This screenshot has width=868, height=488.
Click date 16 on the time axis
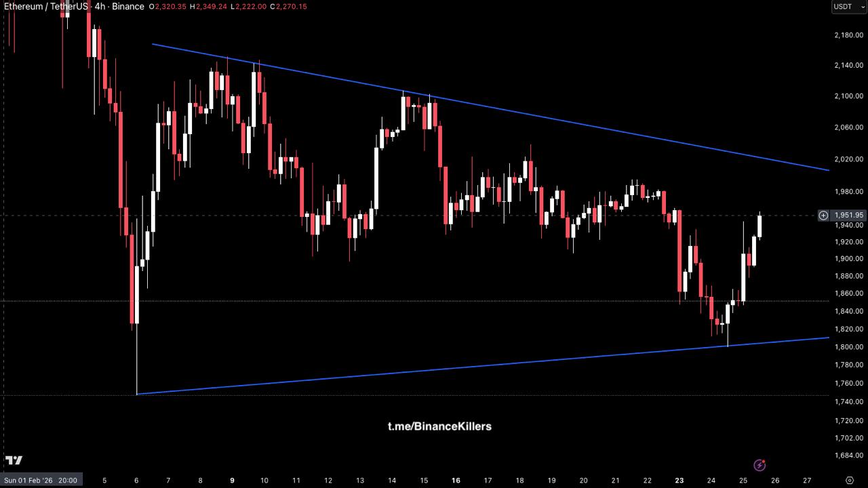(456, 481)
